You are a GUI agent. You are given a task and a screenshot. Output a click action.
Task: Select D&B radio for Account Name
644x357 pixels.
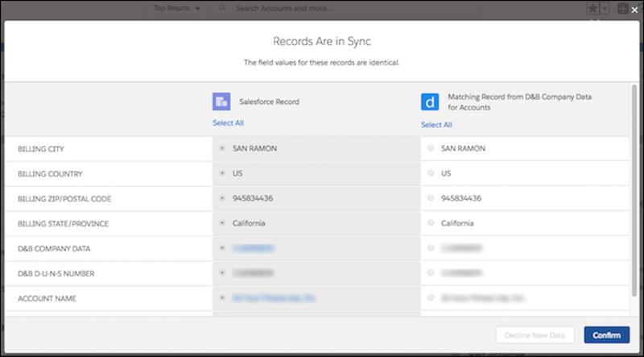pos(431,297)
